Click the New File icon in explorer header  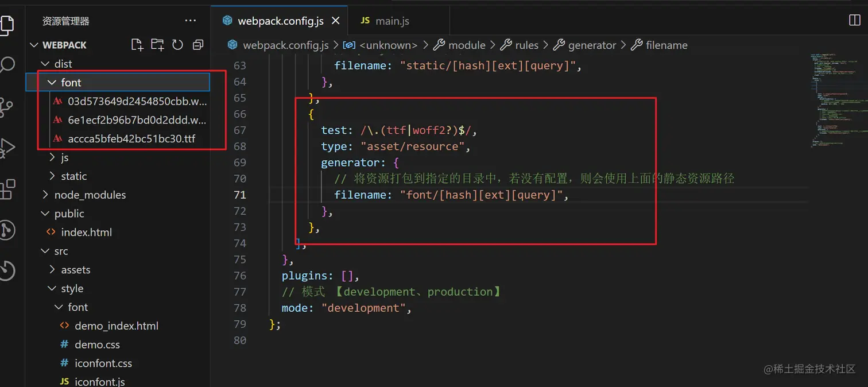pos(137,45)
